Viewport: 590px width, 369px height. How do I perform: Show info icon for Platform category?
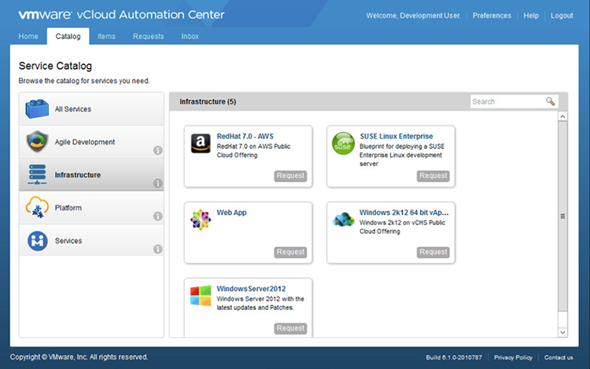(158, 216)
